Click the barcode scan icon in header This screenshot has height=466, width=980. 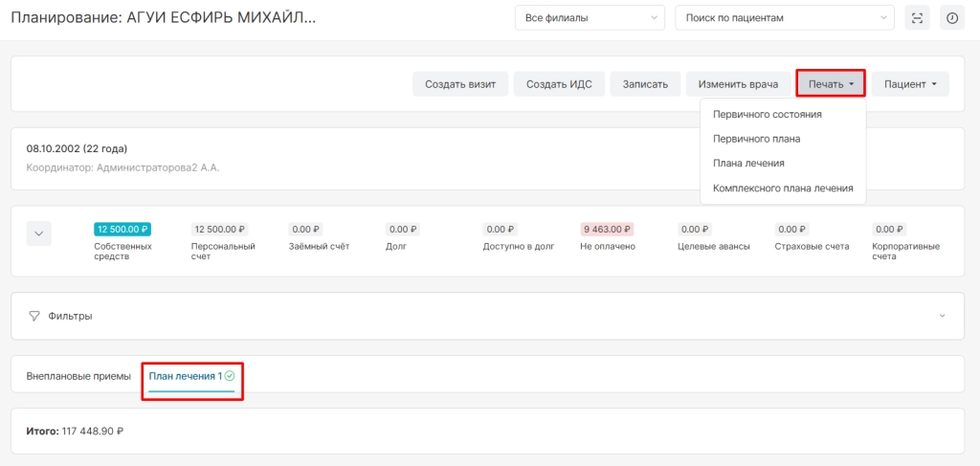coord(917,18)
